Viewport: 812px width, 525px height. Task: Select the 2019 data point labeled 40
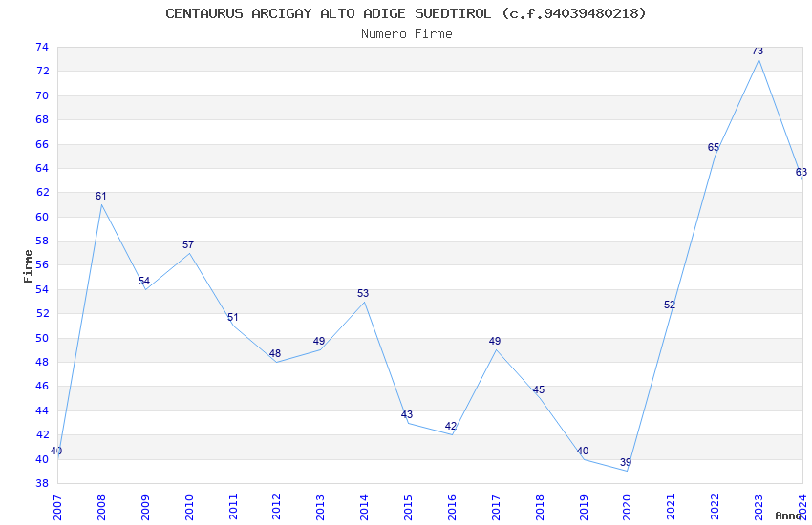583,451
